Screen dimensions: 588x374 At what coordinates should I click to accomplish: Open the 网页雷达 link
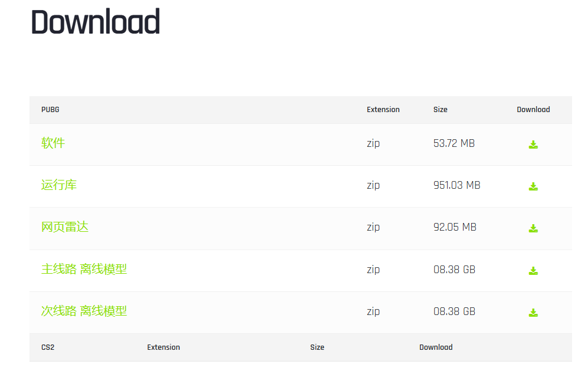65,227
